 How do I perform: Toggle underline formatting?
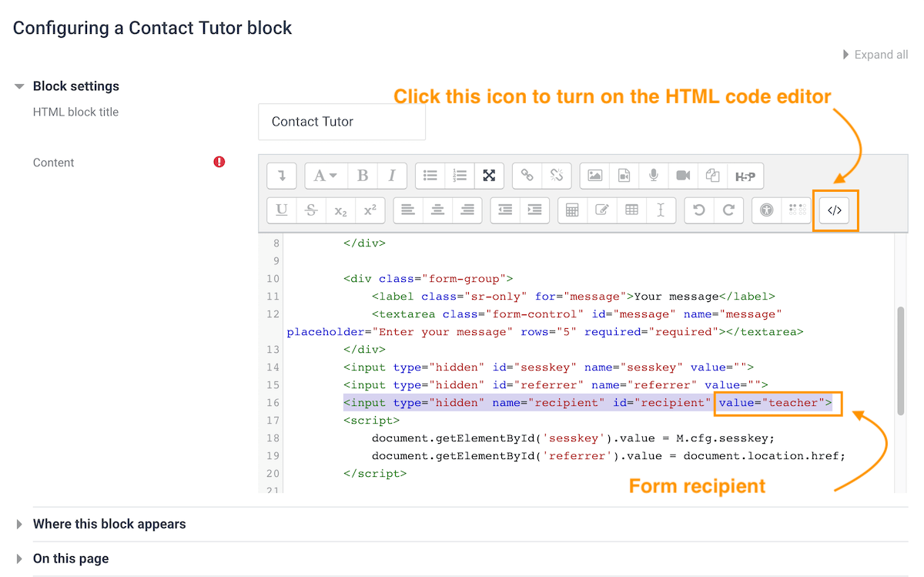click(281, 210)
